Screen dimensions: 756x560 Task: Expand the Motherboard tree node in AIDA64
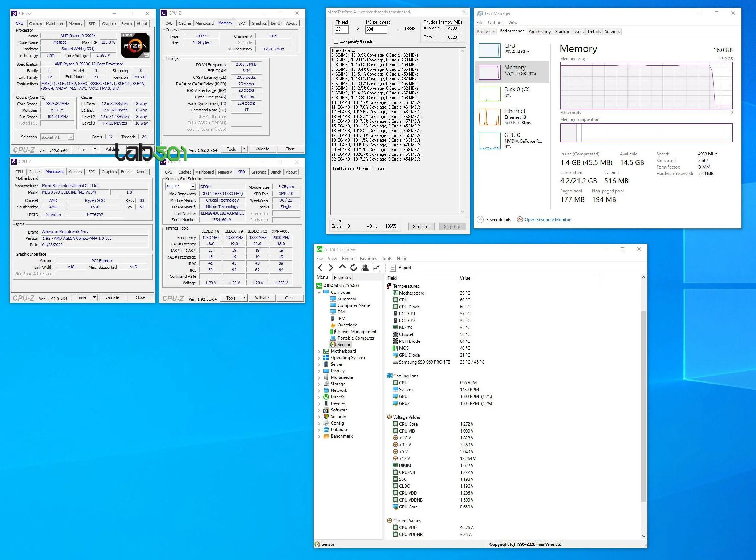pos(319,351)
